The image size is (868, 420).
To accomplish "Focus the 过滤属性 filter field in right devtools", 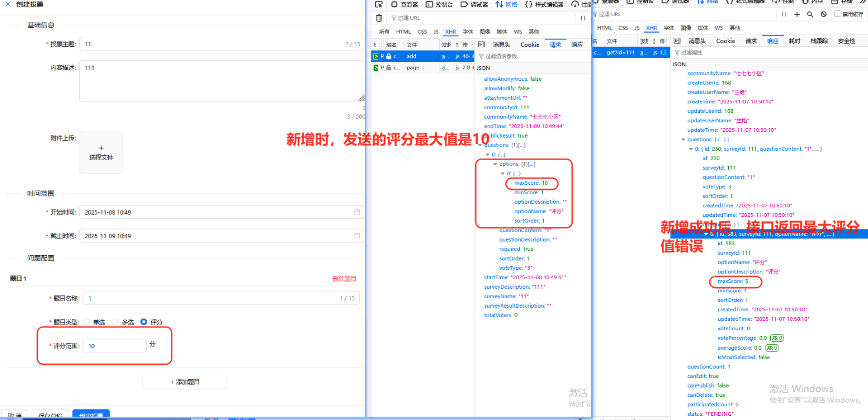I will tap(769, 52).
